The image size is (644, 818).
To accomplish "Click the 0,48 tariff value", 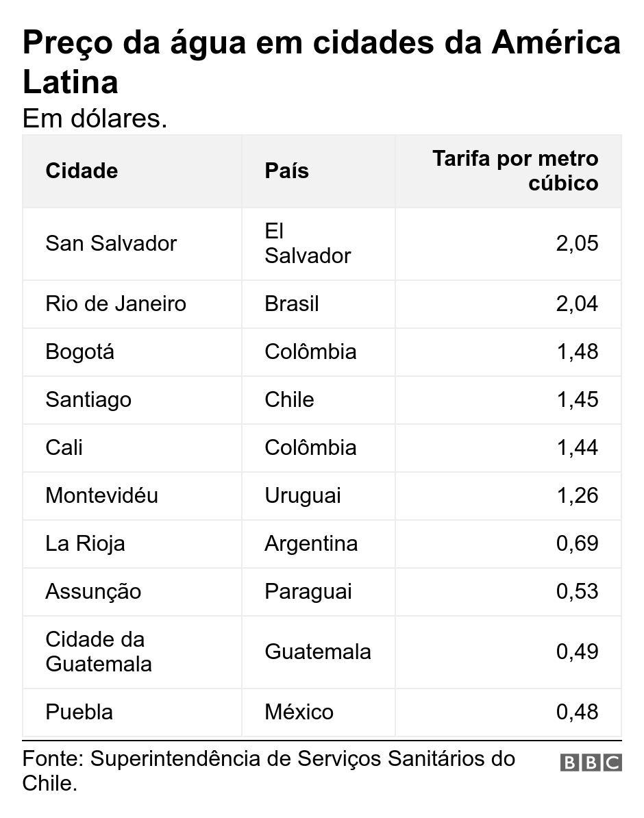I will point(577,712).
